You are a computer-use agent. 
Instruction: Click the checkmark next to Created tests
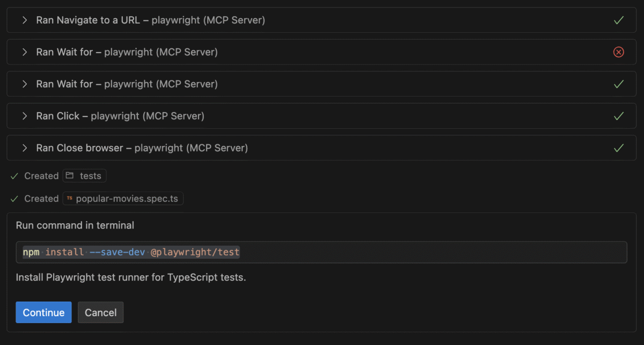pyautogui.click(x=14, y=176)
